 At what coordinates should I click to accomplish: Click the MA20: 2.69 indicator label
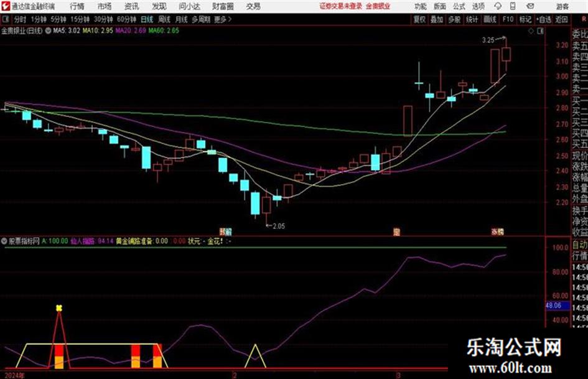pos(131,31)
